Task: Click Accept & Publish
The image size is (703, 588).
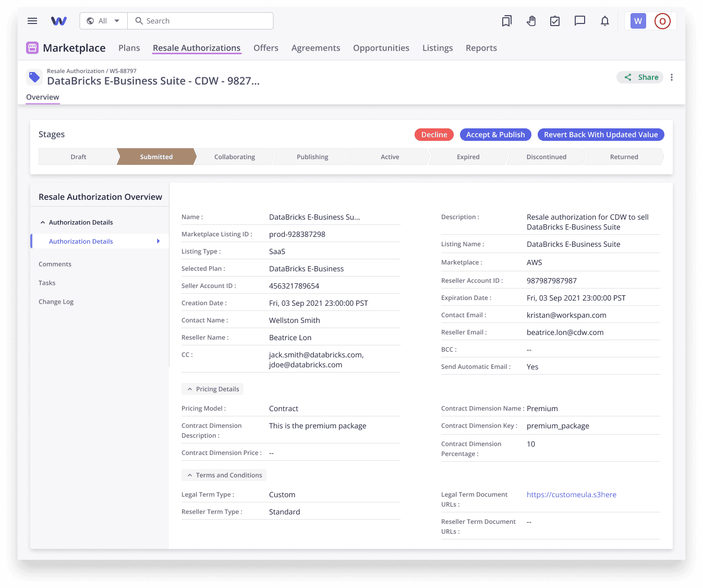Action: click(x=495, y=135)
